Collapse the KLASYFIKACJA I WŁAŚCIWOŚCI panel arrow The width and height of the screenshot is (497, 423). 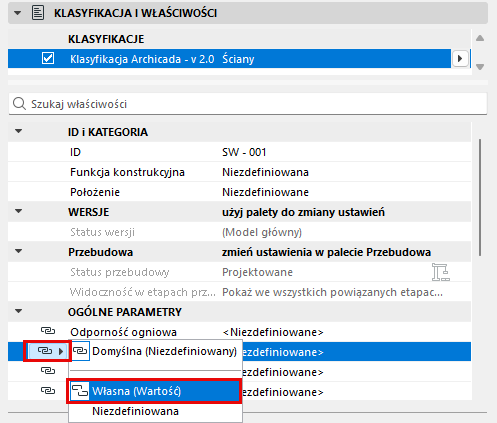[17, 13]
